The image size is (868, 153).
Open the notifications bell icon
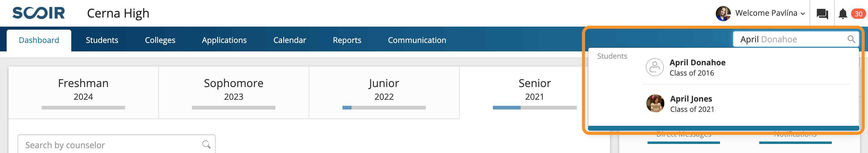click(843, 14)
